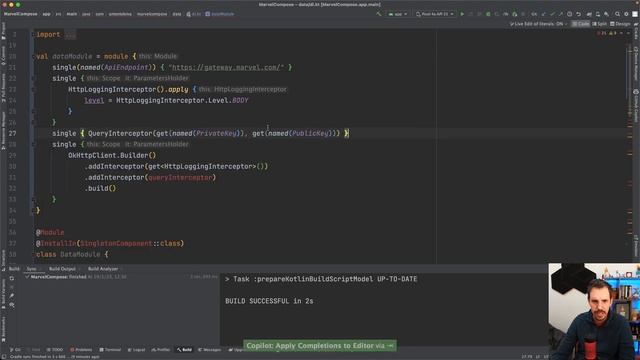This screenshot has height=360, width=640.
Task: Open the Problems tool window
Action: 81,350
